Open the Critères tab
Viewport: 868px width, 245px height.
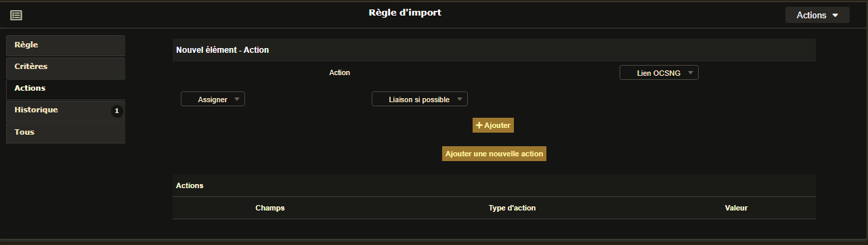pyautogui.click(x=66, y=67)
